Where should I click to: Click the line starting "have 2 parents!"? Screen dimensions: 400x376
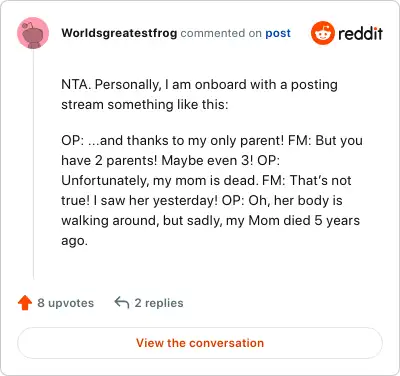tap(170, 161)
